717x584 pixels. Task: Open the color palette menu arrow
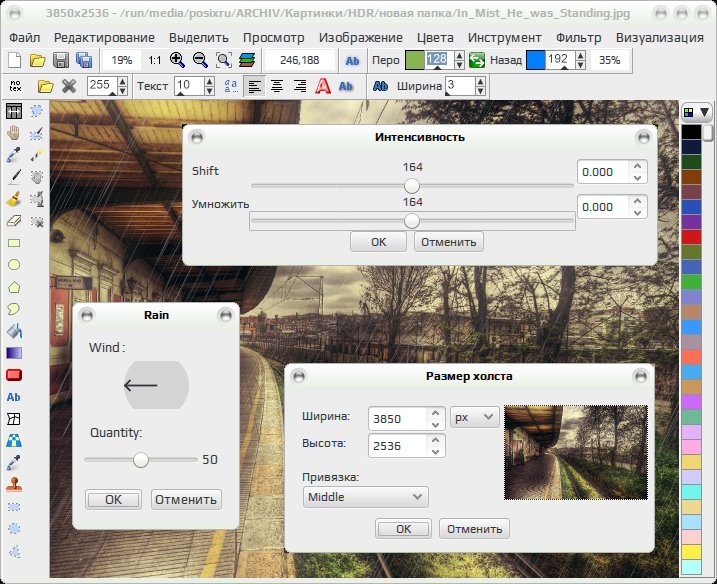pyautogui.click(x=704, y=112)
